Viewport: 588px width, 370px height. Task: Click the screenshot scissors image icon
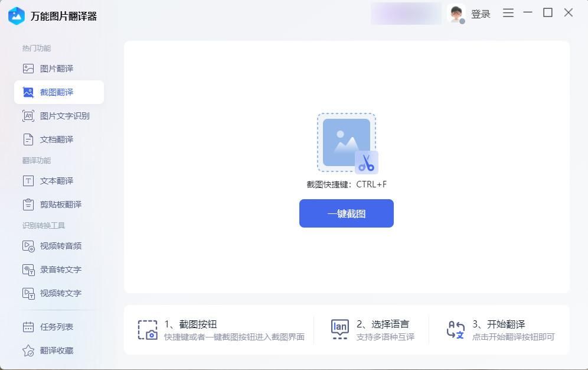tap(347, 144)
